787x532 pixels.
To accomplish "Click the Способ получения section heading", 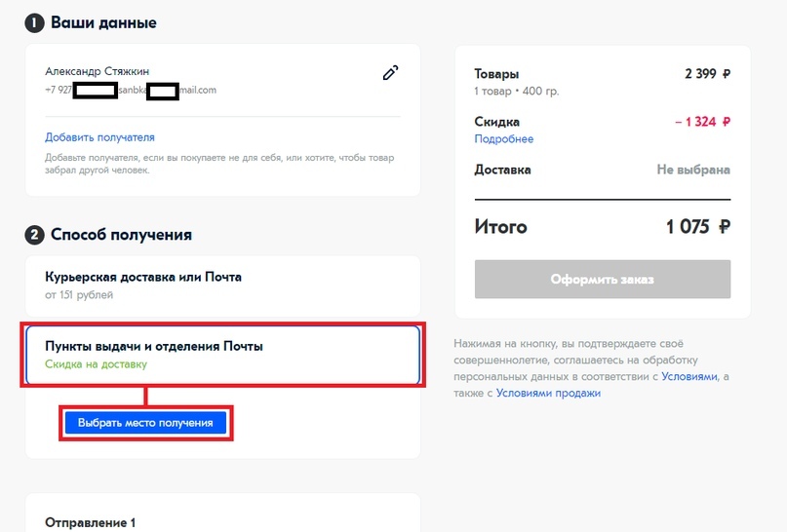I will (x=121, y=235).
